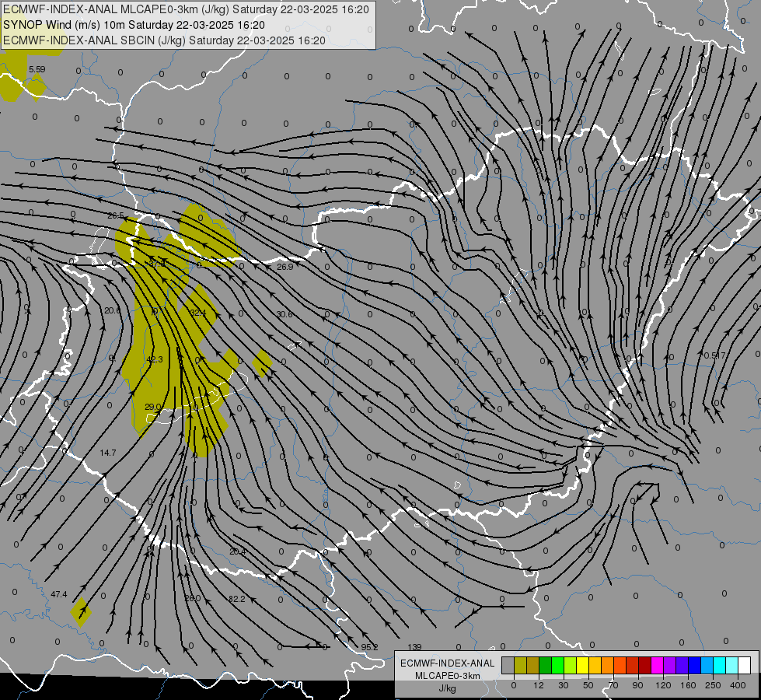Image resolution: width=761 pixels, height=700 pixels.
Task: Click the cyan swatch right of 250 tick
Action: (x=720, y=665)
